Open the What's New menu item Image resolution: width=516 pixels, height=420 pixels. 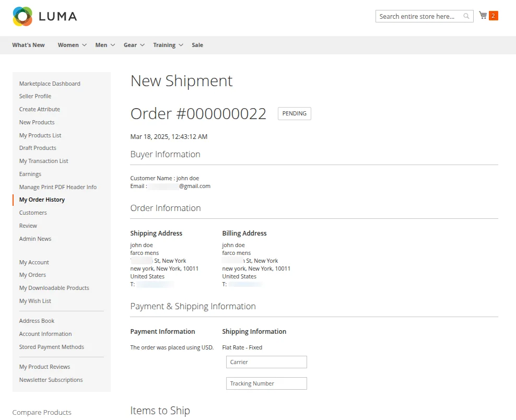28,45
